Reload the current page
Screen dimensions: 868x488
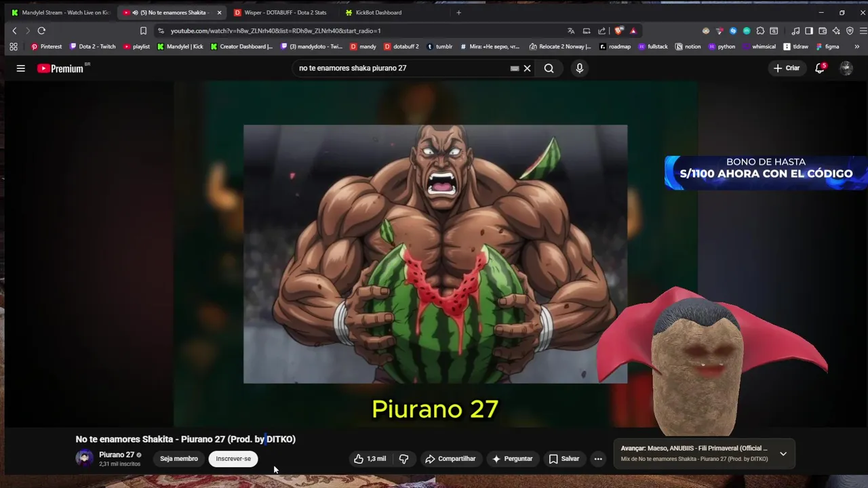[41, 30]
